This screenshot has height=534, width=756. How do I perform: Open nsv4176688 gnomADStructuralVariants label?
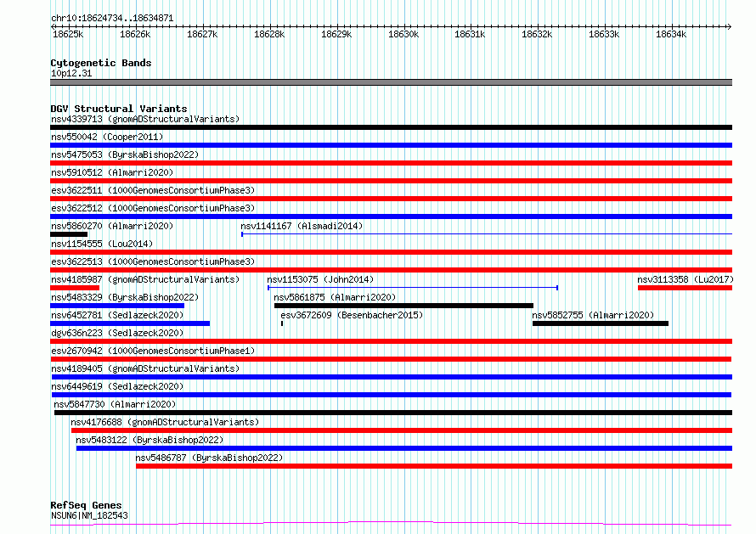click(165, 422)
